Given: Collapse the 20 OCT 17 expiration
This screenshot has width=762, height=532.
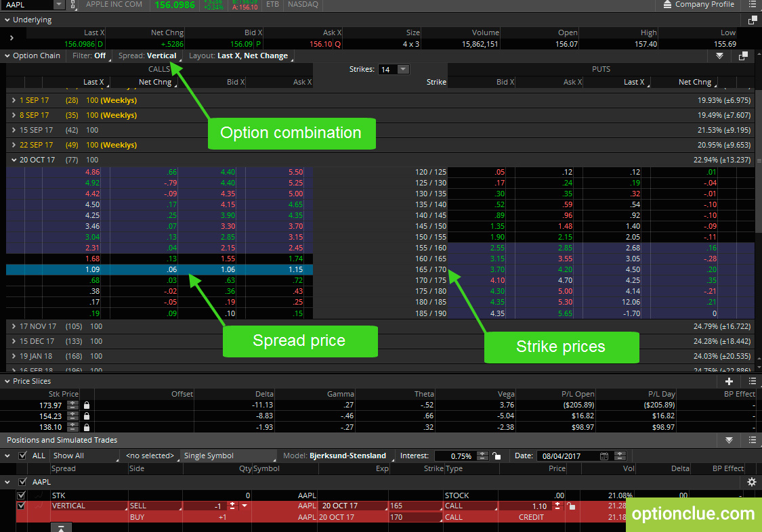Looking at the screenshot, I should coord(14,160).
